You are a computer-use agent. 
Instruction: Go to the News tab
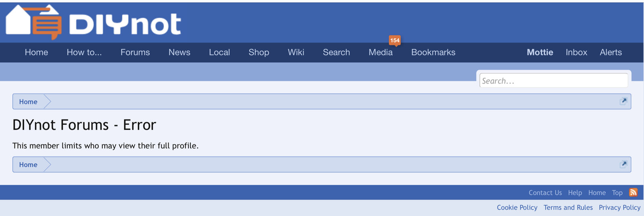pos(179,52)
